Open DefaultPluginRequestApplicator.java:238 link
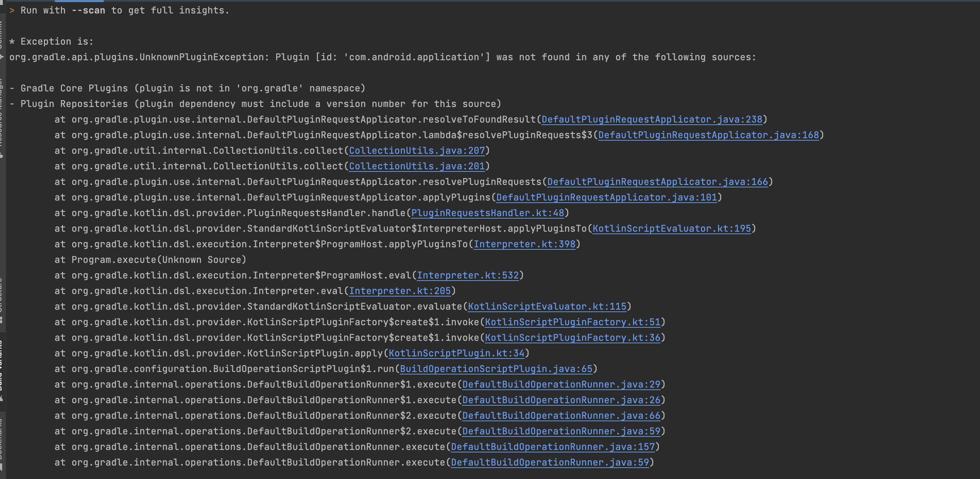This screenshot has width=980, height=479. pyautogui.click(x=652, y=119)
